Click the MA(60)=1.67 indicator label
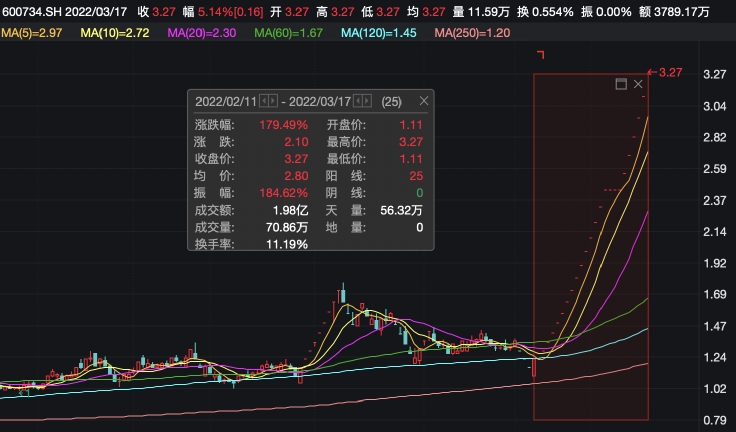736x432 pixels. point(289,33)
